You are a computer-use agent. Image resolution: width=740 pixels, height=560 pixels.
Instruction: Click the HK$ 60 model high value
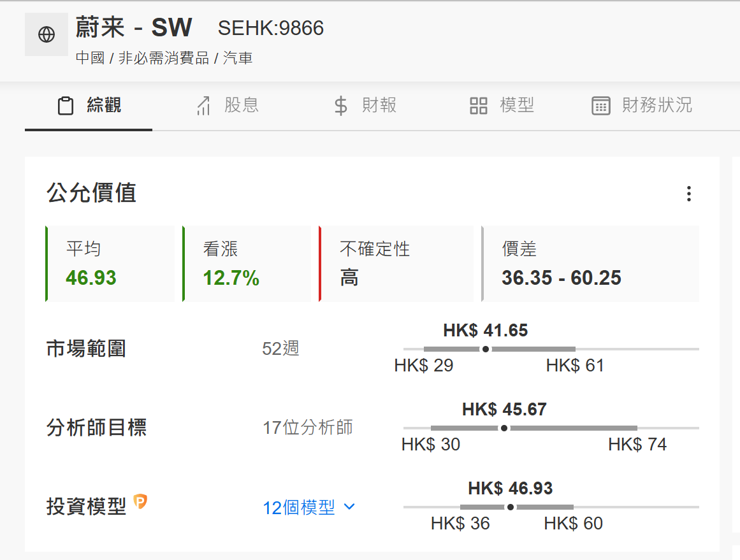coord(574,524)
